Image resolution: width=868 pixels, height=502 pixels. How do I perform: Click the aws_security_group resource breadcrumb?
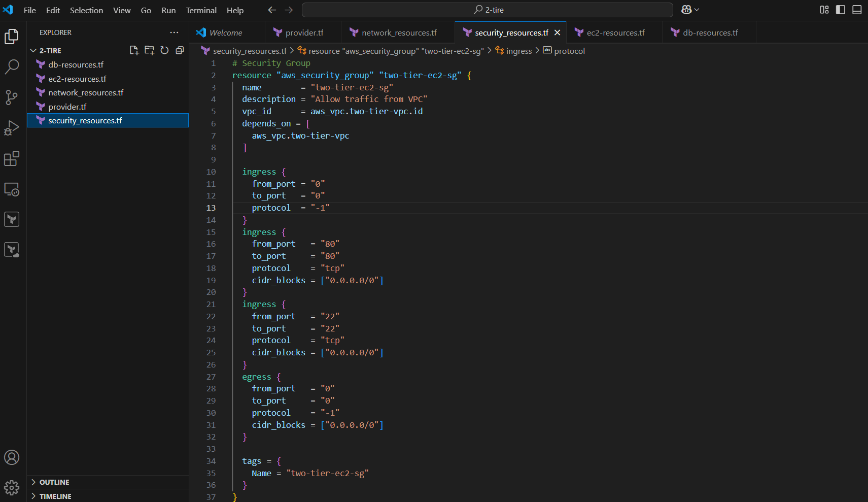[390, 51]
